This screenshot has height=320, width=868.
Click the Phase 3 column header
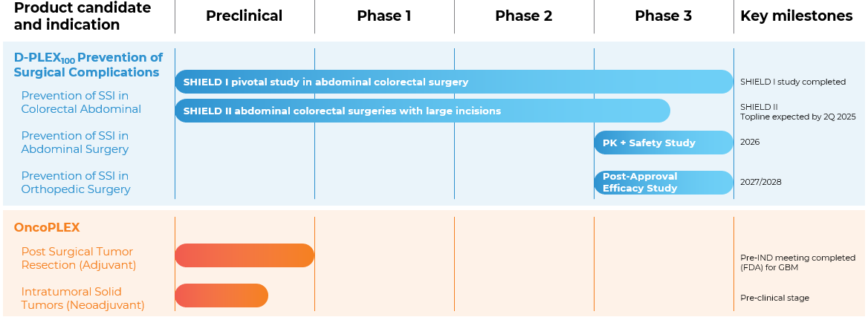click(x=663, y=16)
